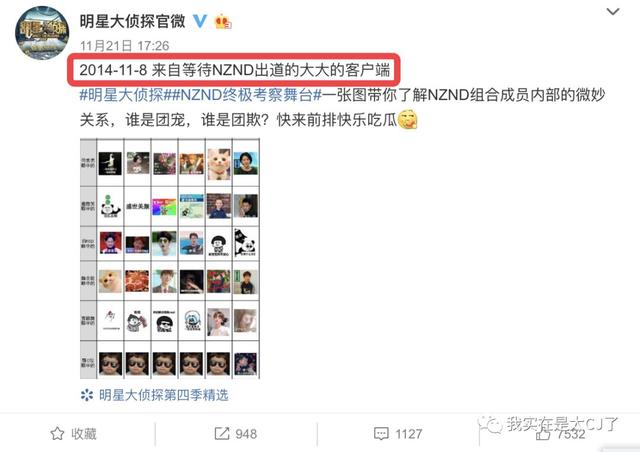Enlarge the NZND member relationship grid image
The height and width of the screenshot is (452, 640).
(x=170, y=259)
